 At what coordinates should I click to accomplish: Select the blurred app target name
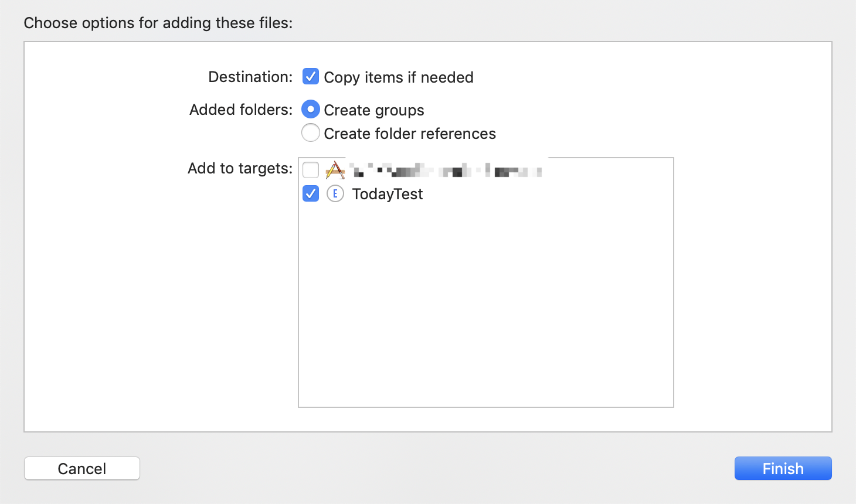coord(446,171)
